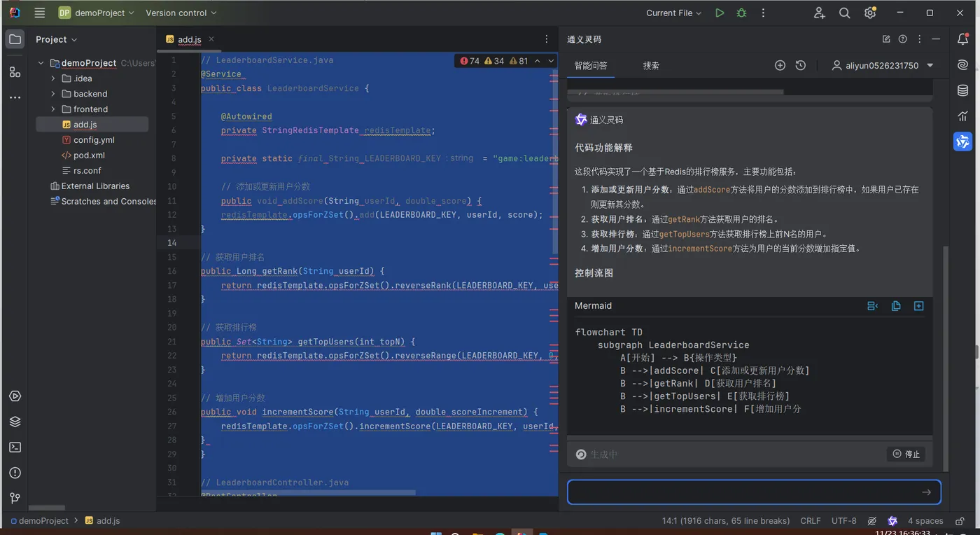980x535 pixels.
Task: Expand the backend folder
Action: pos(53,94)
